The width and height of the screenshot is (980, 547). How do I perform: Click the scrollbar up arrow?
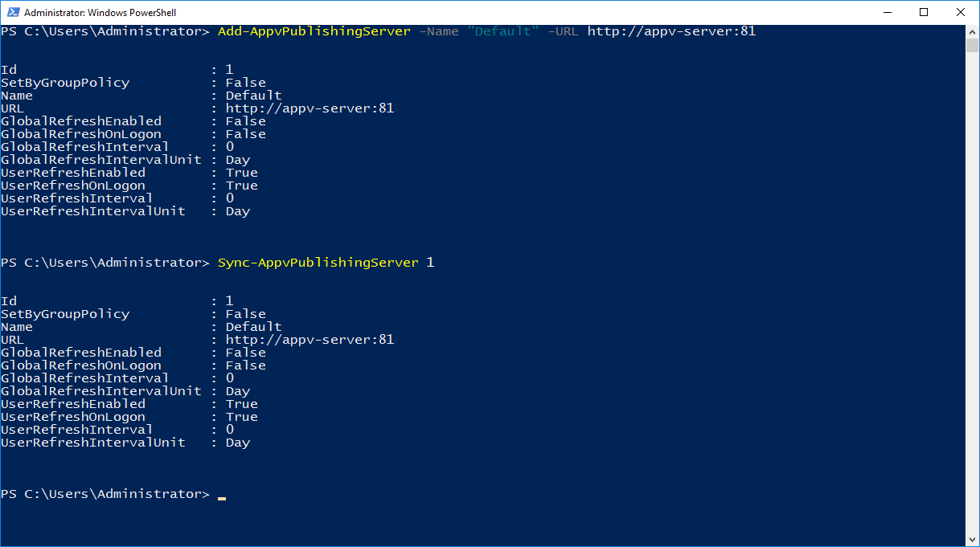tap(972, 31)
